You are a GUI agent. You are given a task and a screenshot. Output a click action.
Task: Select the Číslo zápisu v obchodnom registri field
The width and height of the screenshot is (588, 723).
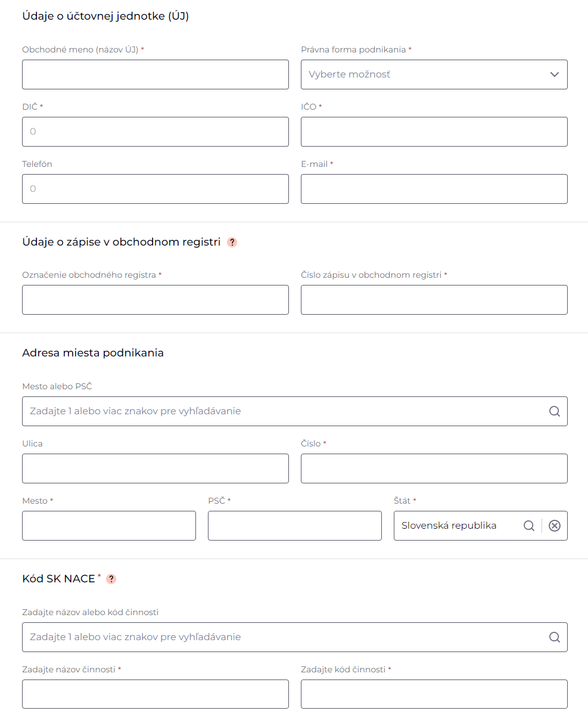tap(434, 300)
